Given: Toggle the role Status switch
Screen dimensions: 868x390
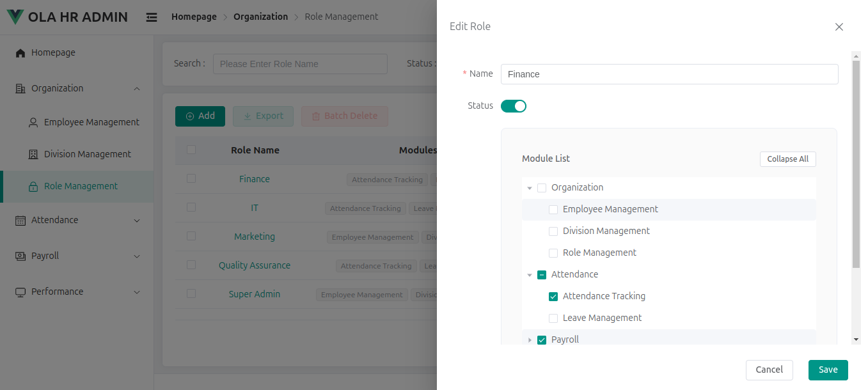Looking at the screenshot, I should coord(514,106).
